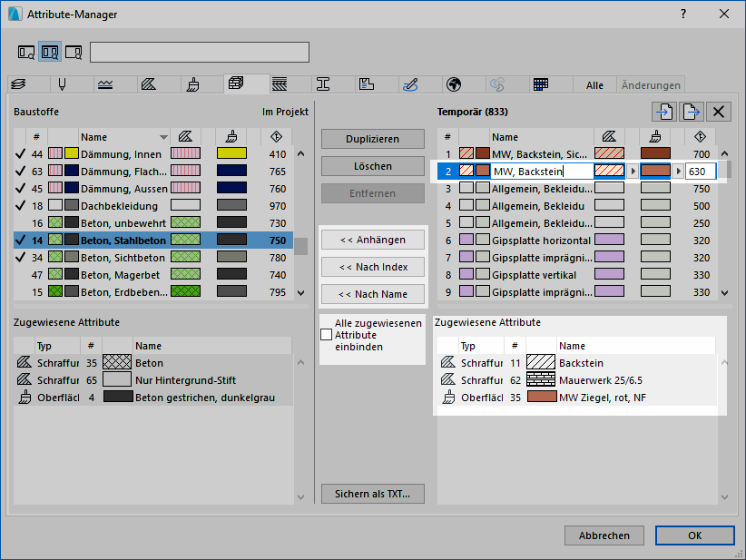Click the Duplizieren button

[x=373, y=139]
